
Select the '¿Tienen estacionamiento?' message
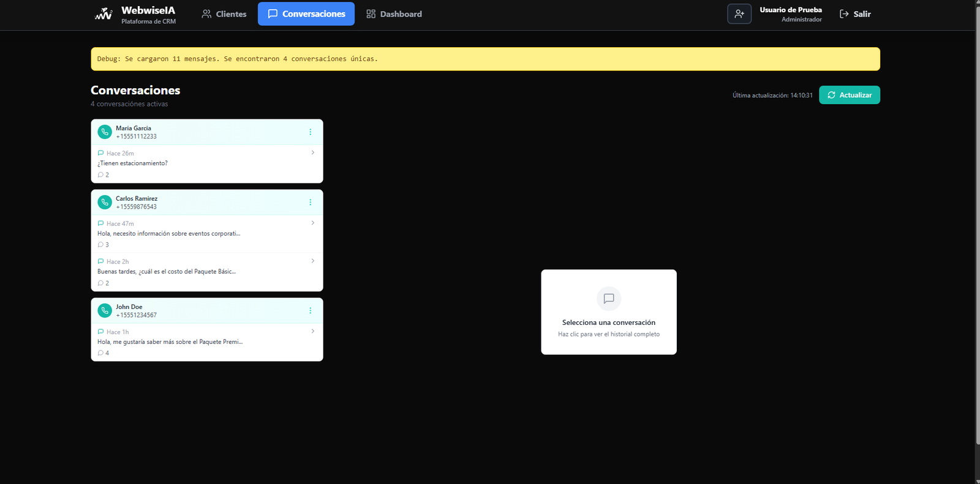(133, 163)
